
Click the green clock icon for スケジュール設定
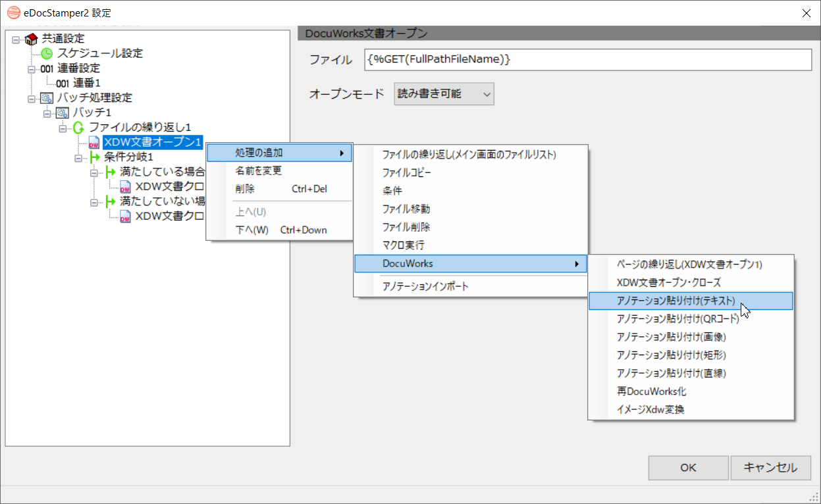[47, 54]
